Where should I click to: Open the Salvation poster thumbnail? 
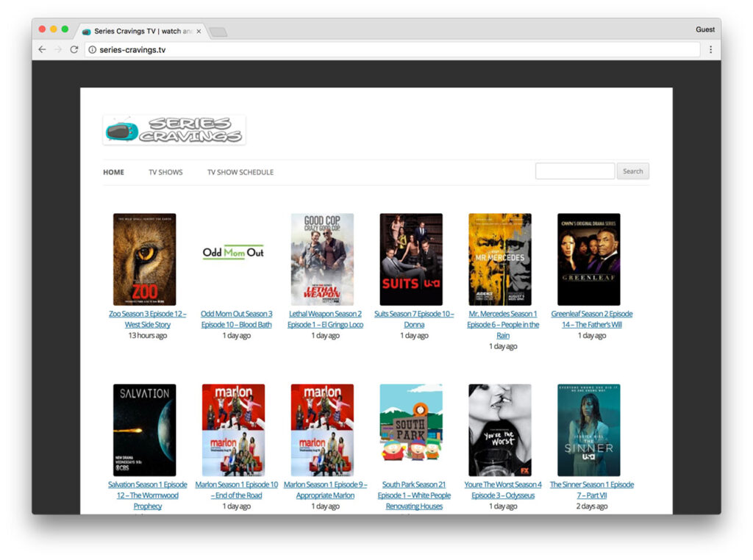coord(145,430)
